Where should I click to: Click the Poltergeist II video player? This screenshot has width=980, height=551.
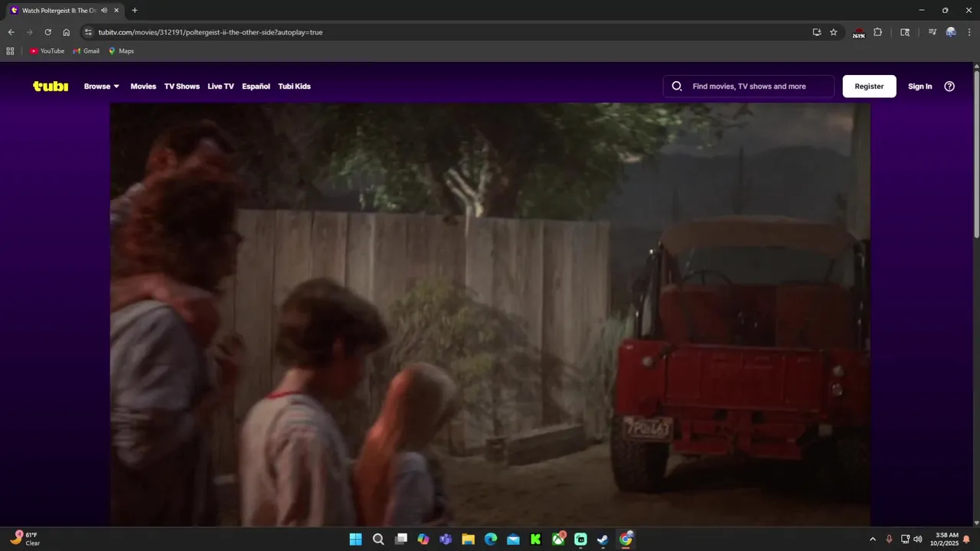coord(490,315)
